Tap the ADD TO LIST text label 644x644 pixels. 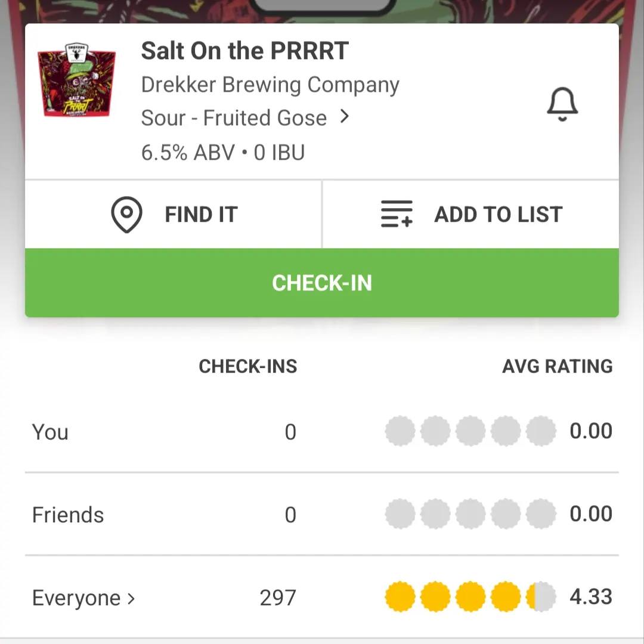pyautogui.click(x=498, y=215)
